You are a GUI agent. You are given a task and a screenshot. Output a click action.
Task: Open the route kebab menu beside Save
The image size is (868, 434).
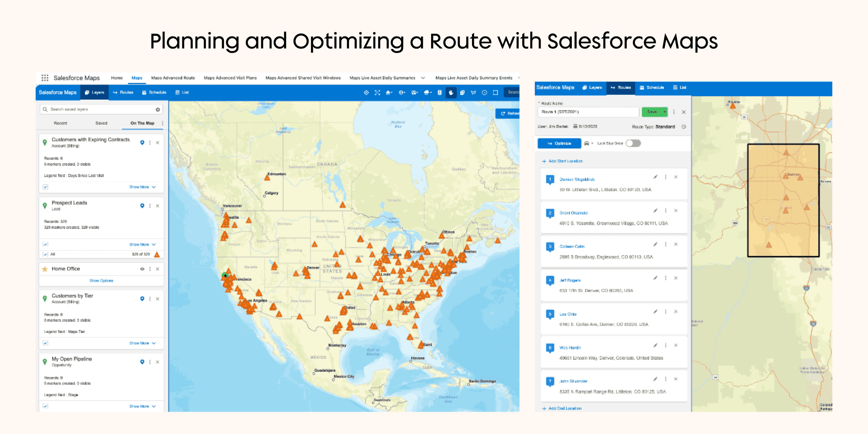point(674,112)
